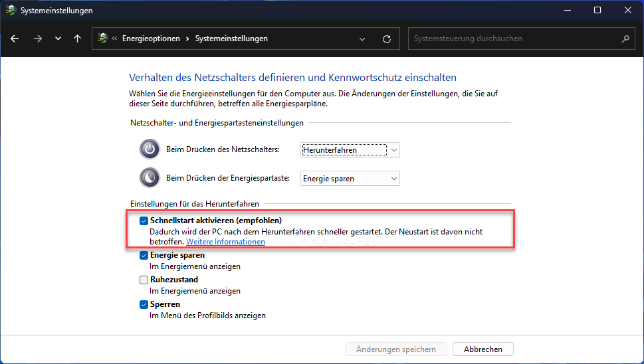Click the section label Einstellungen für das Herunterfahren
The width and height of the screenshot is (644, 364).
195,203
